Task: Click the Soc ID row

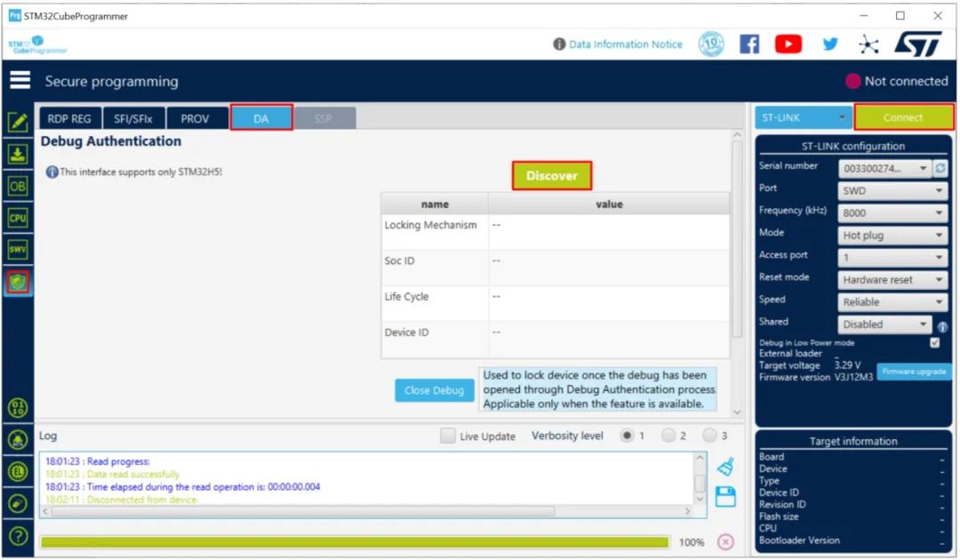Action: pos(556,267)
